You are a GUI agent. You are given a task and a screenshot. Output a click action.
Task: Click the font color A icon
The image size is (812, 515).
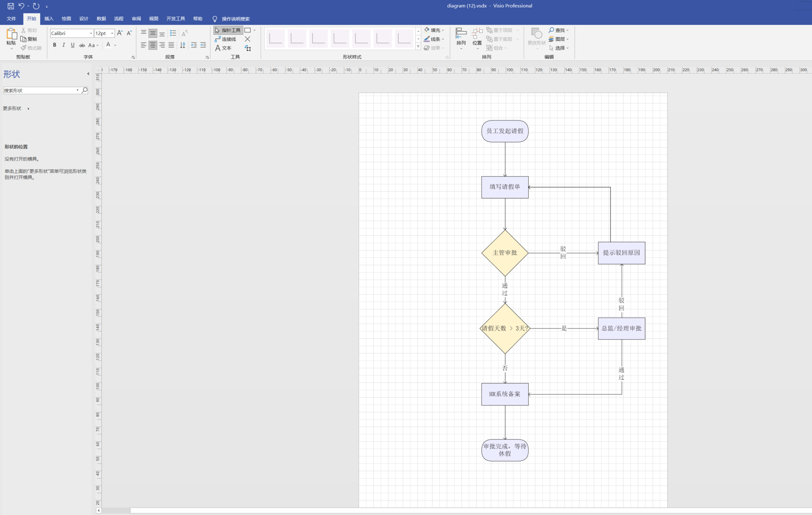[x=108, y=45]
